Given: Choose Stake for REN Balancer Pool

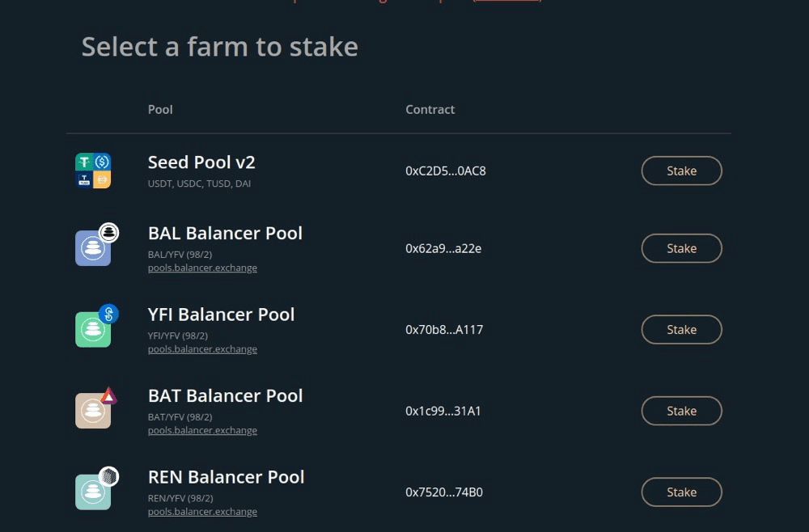Looking at the screenshot, I should tap(681, 492).
